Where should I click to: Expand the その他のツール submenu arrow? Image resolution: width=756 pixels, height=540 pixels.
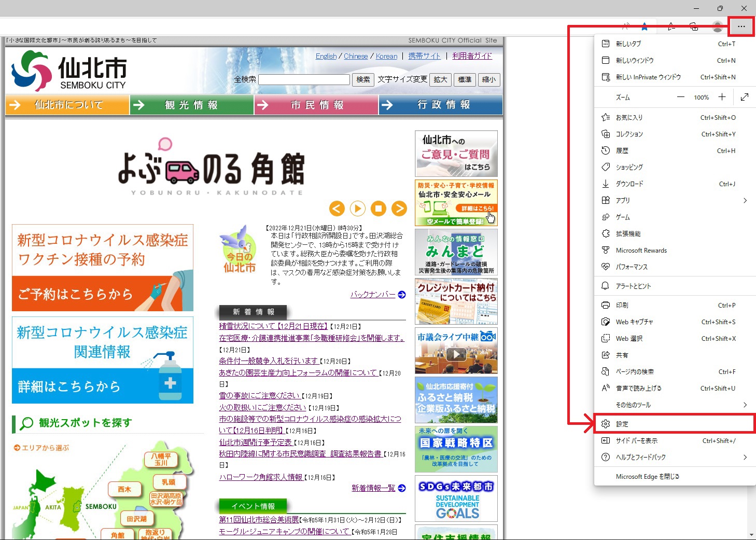pos(745,405)
